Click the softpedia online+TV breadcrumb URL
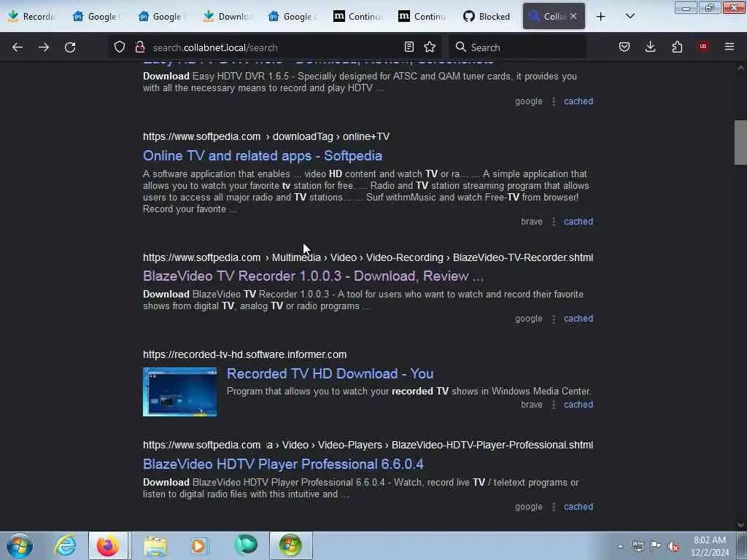The image size is (747, 560). click(x=266, y=136)
